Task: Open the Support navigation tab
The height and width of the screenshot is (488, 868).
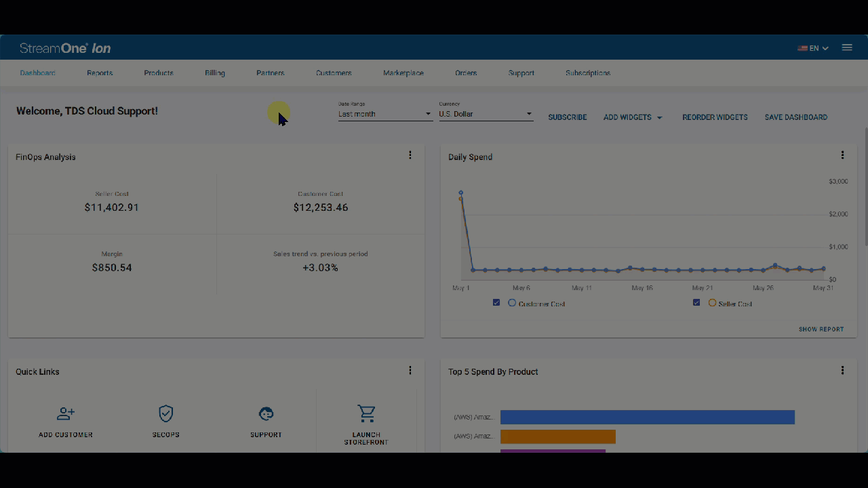Action: (x=521, y=73)
